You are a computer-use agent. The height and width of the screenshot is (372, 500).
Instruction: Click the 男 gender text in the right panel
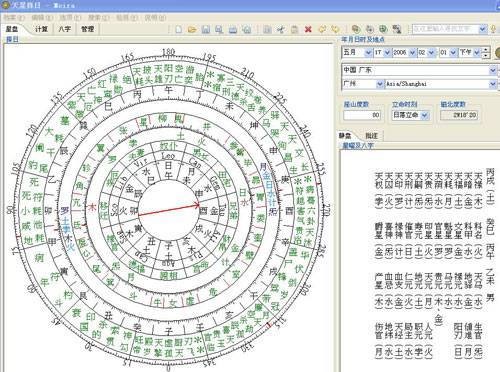[490, 298]
